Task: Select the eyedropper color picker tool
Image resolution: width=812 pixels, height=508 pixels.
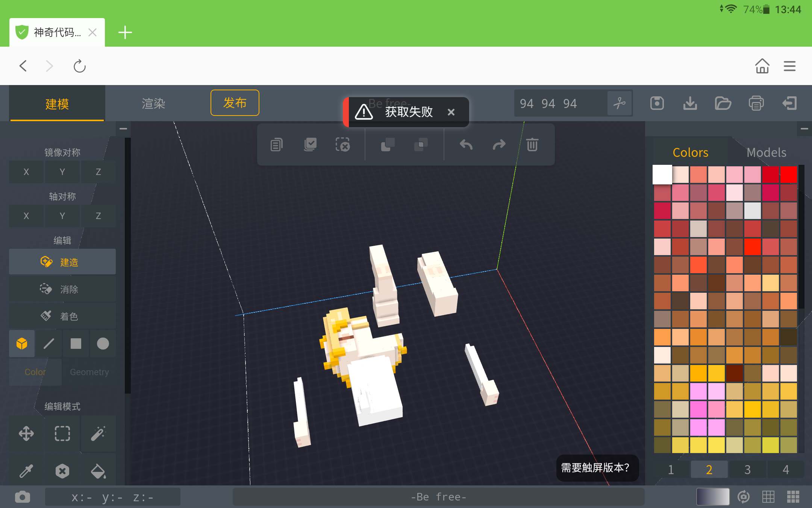Action: pos(26,470)
